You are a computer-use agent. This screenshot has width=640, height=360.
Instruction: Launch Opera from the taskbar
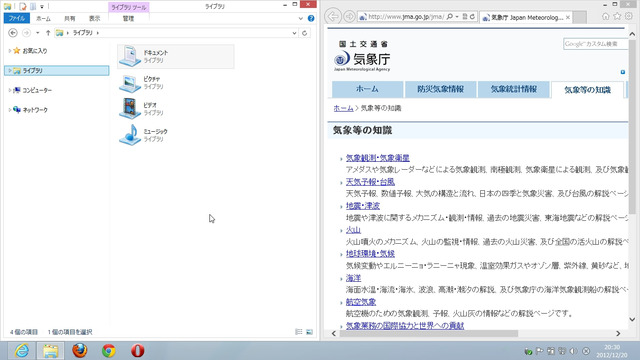(138, 351)
